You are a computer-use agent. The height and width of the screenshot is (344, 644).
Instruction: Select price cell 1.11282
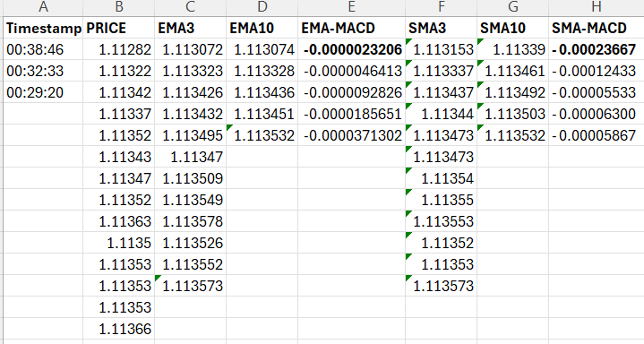tap(119, 49)
